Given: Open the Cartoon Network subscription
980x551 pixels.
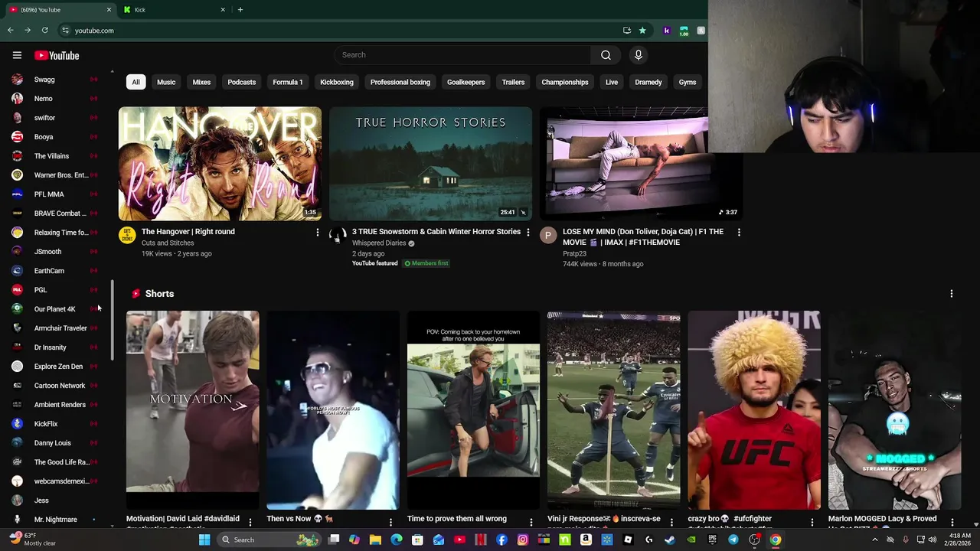Looking at the screenshot, I should click(x=54, y=386).
